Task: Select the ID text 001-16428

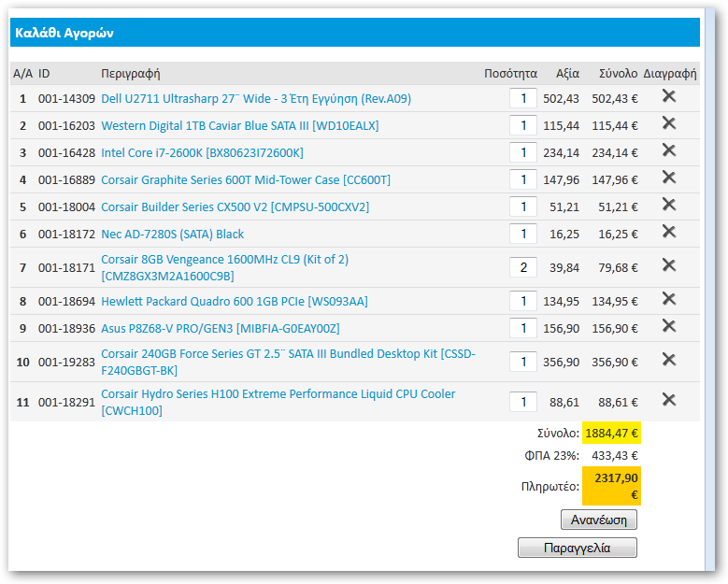Action: 66,152
